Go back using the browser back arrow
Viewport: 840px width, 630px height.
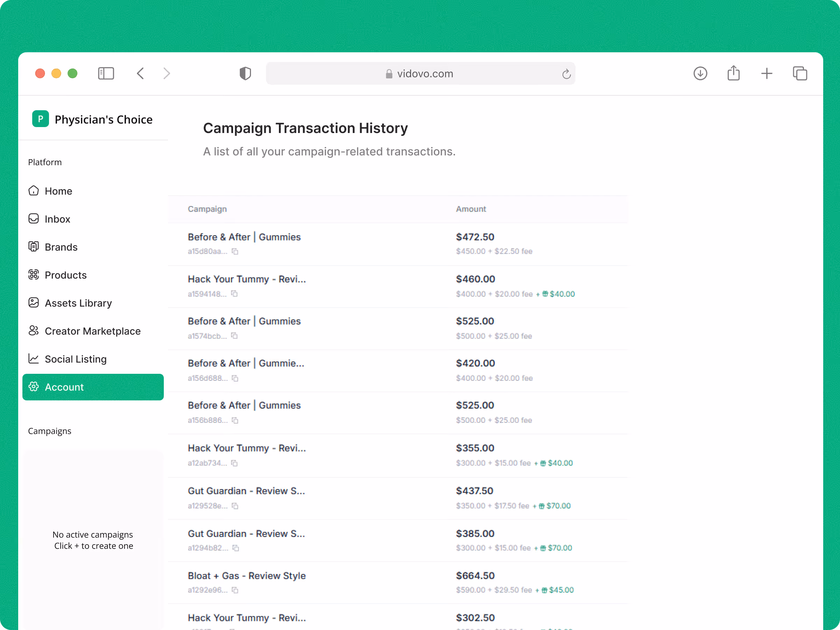(x=140, y=73)
